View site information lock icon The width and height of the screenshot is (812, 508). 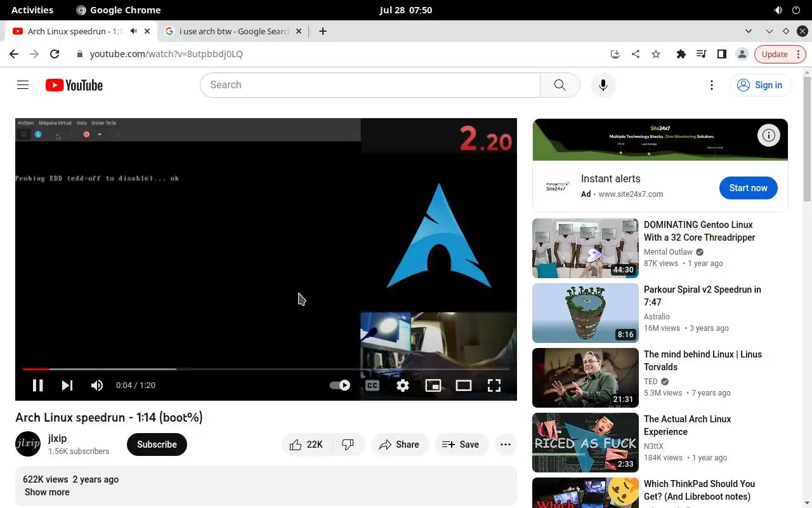point(79,54)
